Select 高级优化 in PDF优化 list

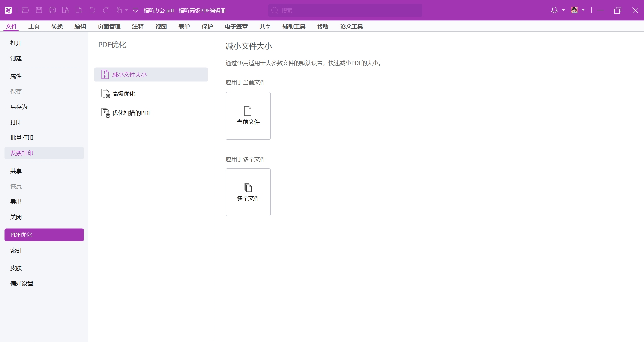tap(124, 94)
